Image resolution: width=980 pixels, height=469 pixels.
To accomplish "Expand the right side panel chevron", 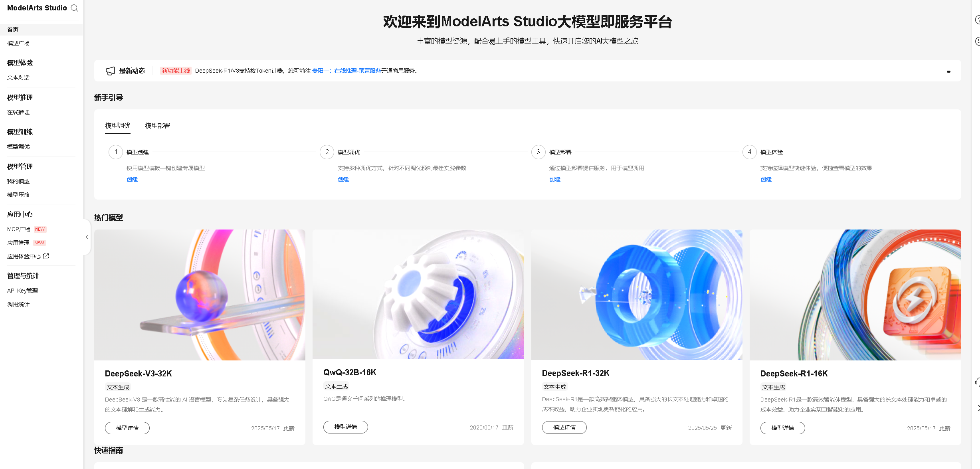I will (x=978, y=408).
